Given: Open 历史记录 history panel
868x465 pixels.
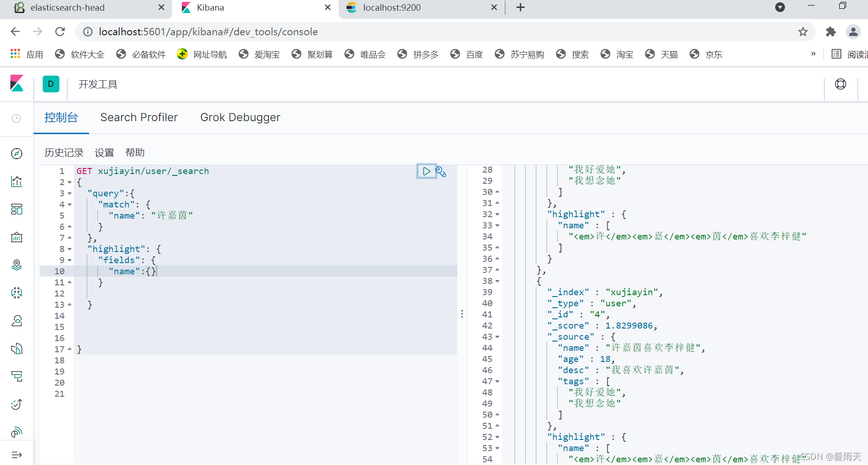Looking at the screenshot, I should (x=64, y=153).
